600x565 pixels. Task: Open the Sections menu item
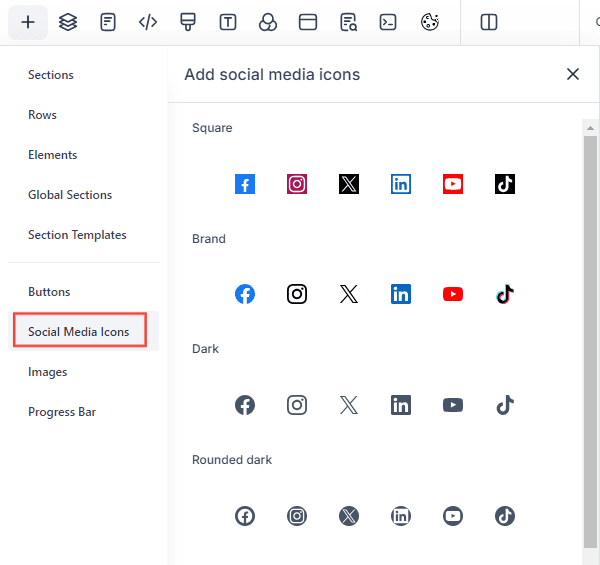click(51, 75)
